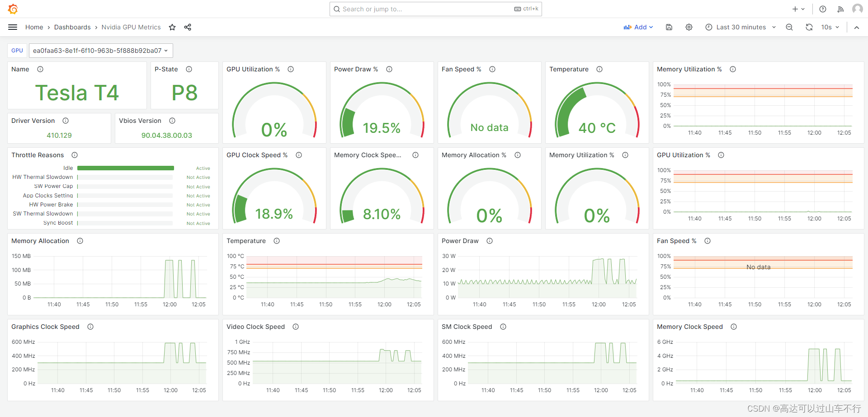868x417 pixels.
Task: Zoom out the time range
Action: (x=789, y=27)
